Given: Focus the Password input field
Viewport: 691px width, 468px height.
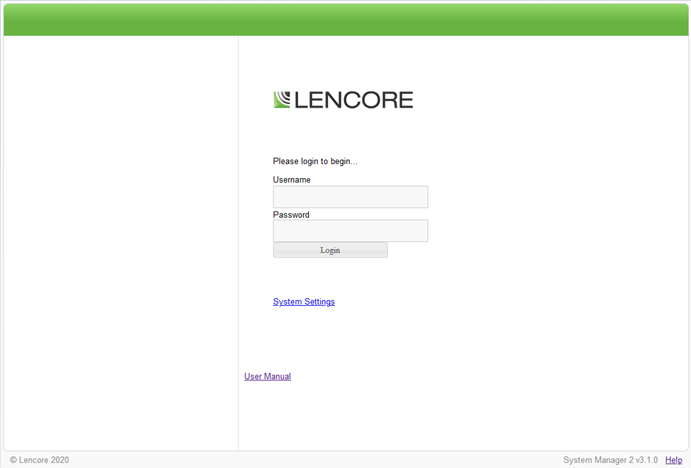Looking at the screenshot, I should click(x=350, y=231).
